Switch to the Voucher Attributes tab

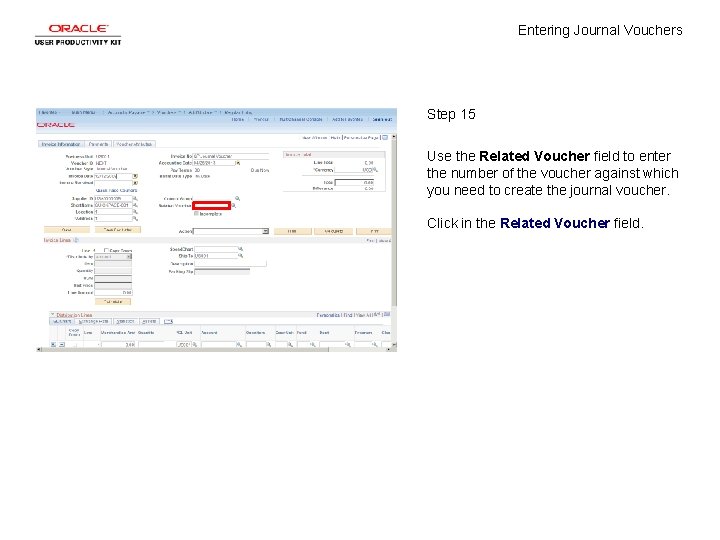[134, 144]
